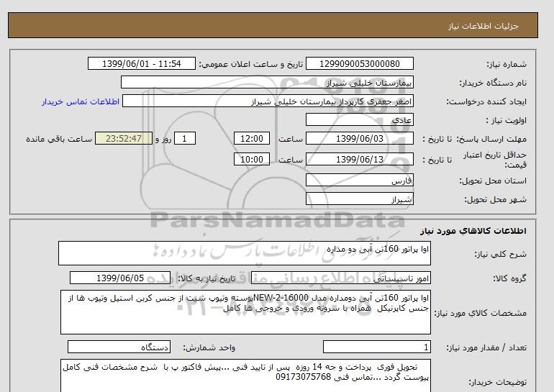
Task: Click the label استان محل تحویل
Action: 493,181
